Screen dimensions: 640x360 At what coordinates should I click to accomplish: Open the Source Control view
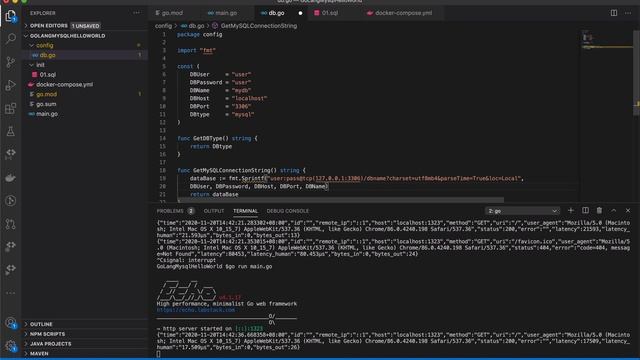point(11,62)
